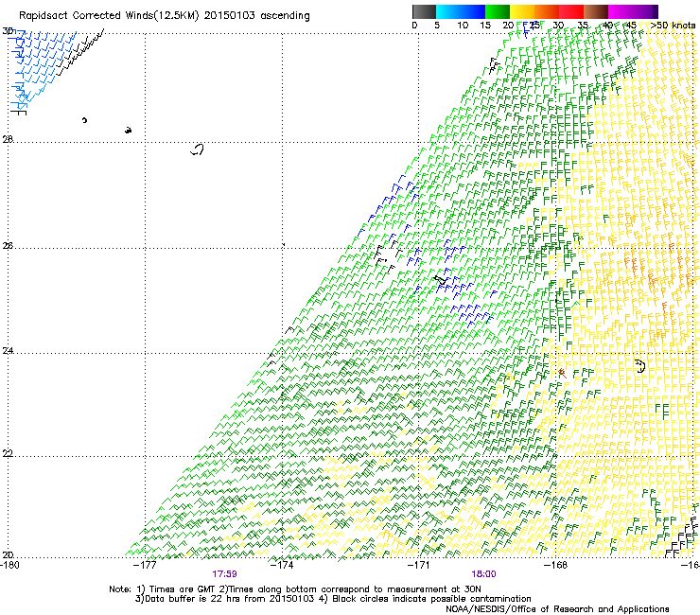Click the 24 latitude axis label
Viewport: 700px width, 615px height.
coord(8,351)
